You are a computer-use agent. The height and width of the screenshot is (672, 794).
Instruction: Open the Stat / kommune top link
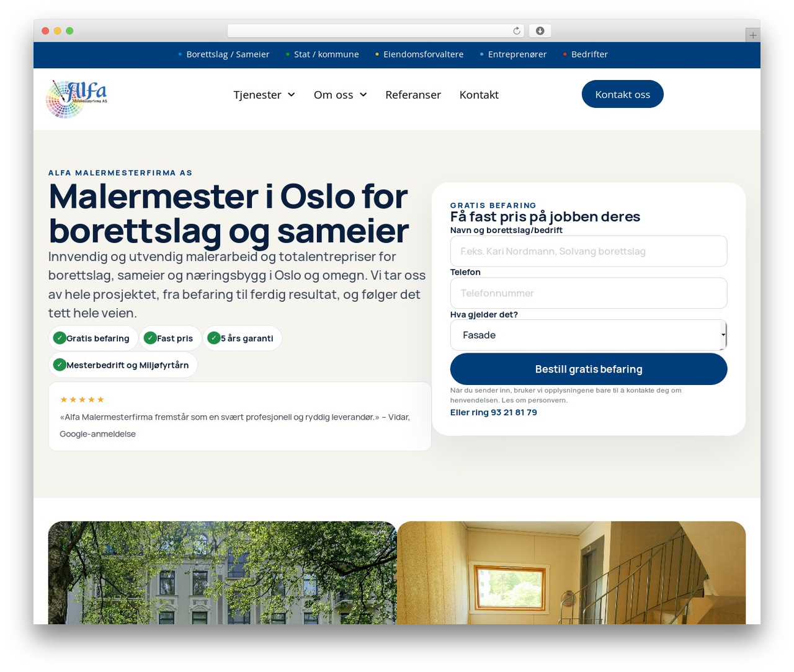[326, 55]
